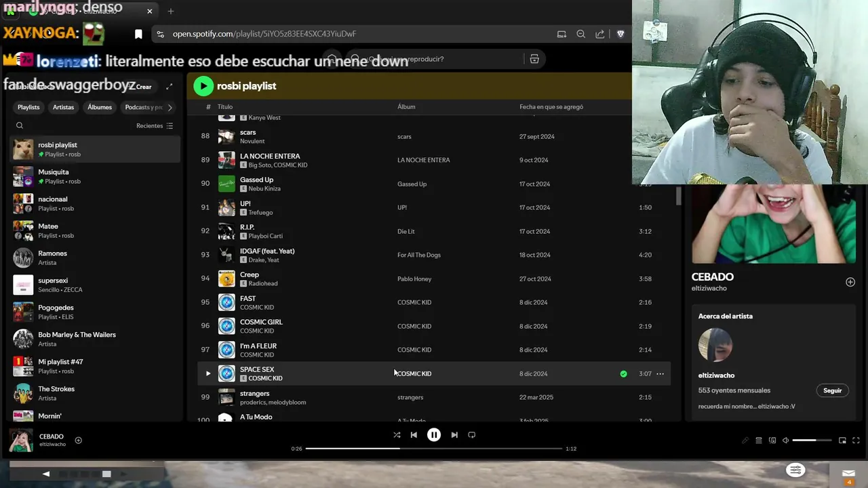Open rosbi playlist in the library

click(x=95, y=149)
